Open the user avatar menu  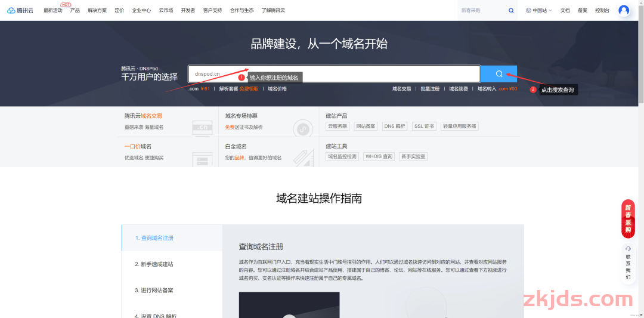[624, 10]
